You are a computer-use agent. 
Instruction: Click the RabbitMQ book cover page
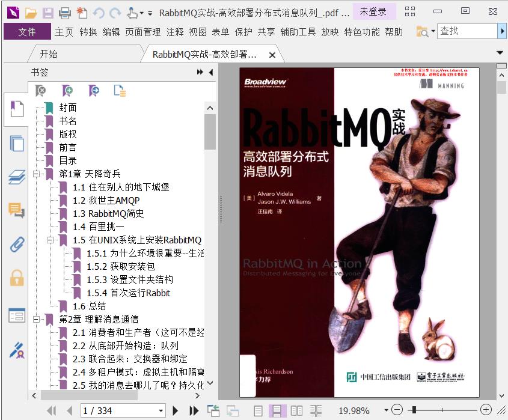360,232
